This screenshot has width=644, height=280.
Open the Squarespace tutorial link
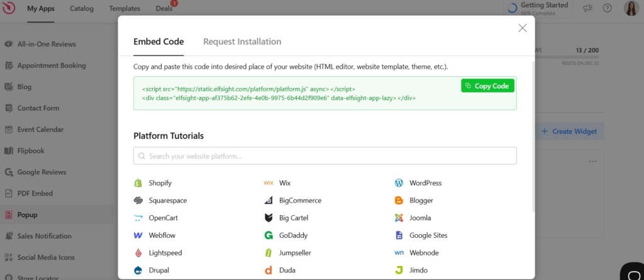click(167, 201)
